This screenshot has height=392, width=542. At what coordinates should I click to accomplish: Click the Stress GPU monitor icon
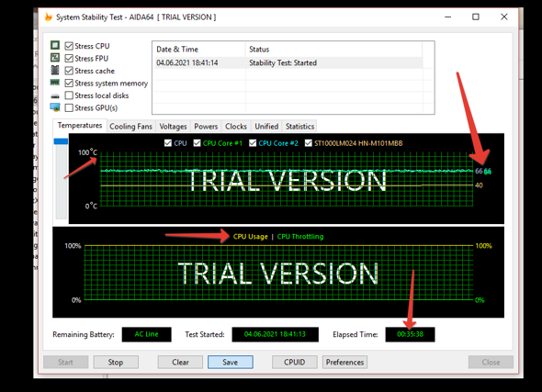[x=55, y=107]
